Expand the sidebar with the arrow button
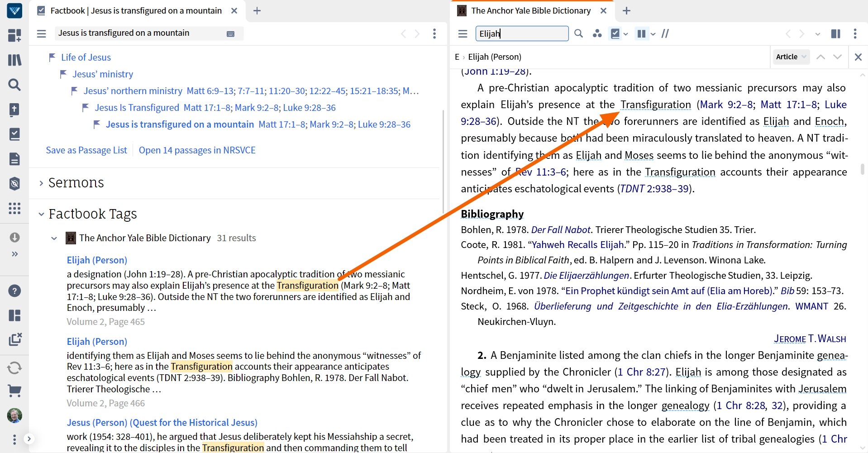 [x=29, y=439]
